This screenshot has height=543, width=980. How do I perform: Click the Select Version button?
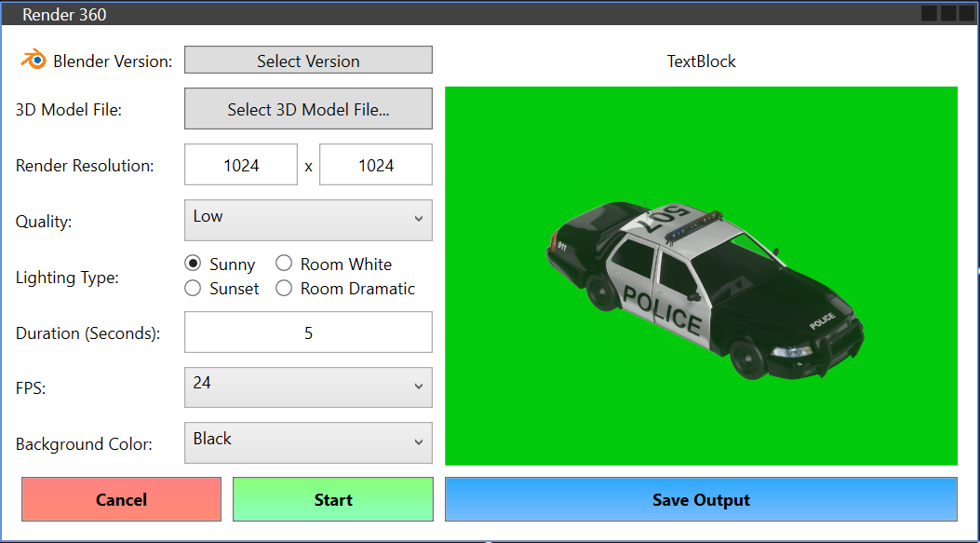point(308,60)
